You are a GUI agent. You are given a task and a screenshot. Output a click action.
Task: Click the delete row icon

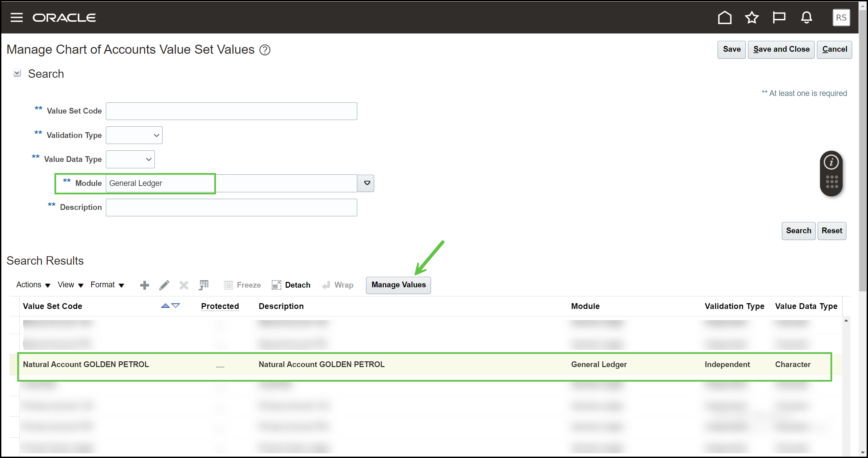[184, 285]
